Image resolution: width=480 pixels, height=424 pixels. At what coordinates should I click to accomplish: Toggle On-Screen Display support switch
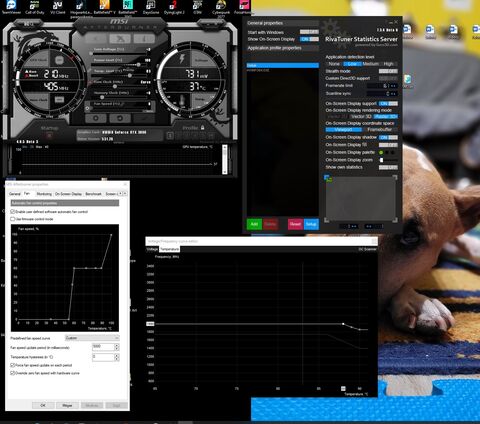point(388,104)
